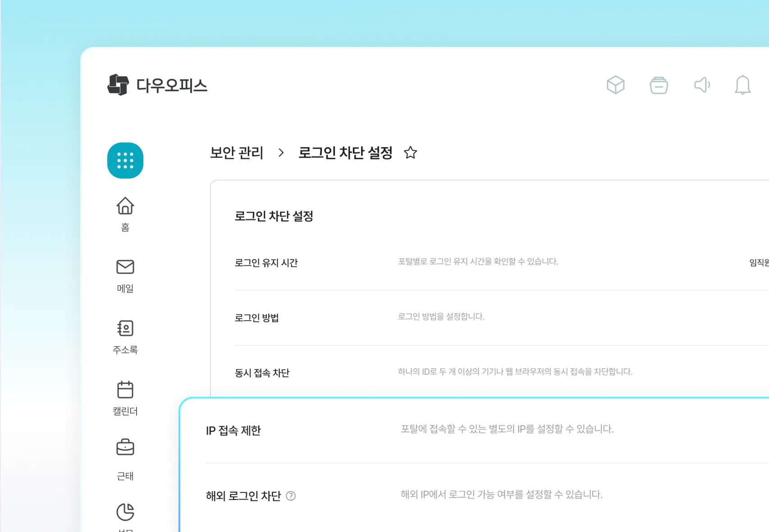This screenshot has width=769, height=532.
Task: Favorite this page with star icon
Action: click(410, 153)
